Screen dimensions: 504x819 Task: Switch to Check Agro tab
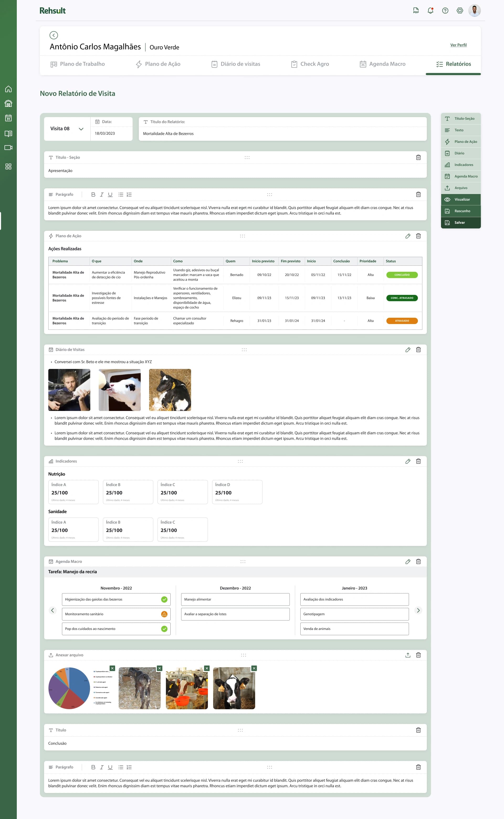coord(310,64)
